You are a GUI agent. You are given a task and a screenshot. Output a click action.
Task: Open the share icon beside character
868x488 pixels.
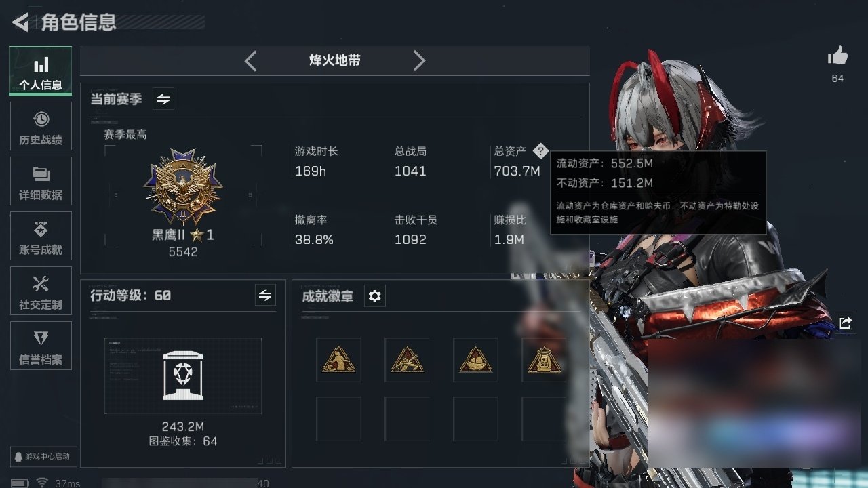click(845, 323)
